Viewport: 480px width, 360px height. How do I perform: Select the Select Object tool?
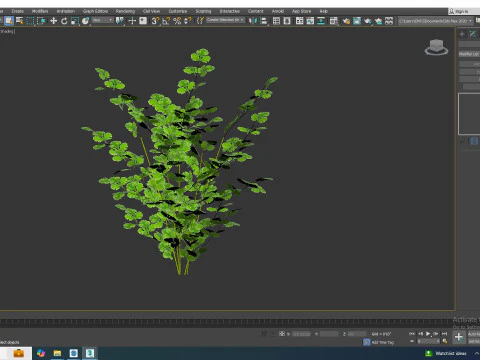[9, 21]
